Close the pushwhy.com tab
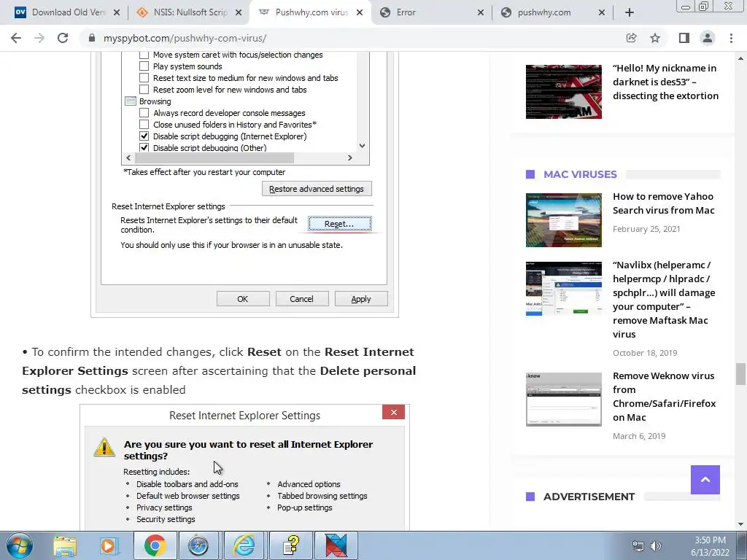Screen dimensions: 747x560 [602, 13]
